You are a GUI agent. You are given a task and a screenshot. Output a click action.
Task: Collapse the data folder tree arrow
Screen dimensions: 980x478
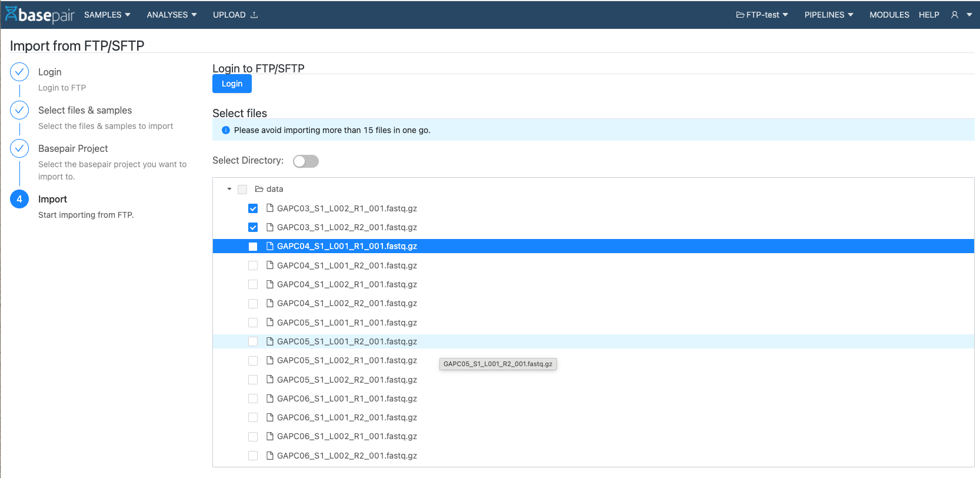click(229, 189)
